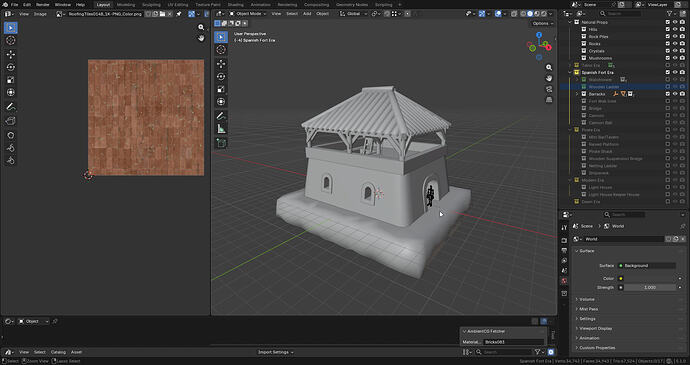Viewport: 690px width, 365px height.
Task: Select the Annotate tool in the image editor
Action: point(11,107)
